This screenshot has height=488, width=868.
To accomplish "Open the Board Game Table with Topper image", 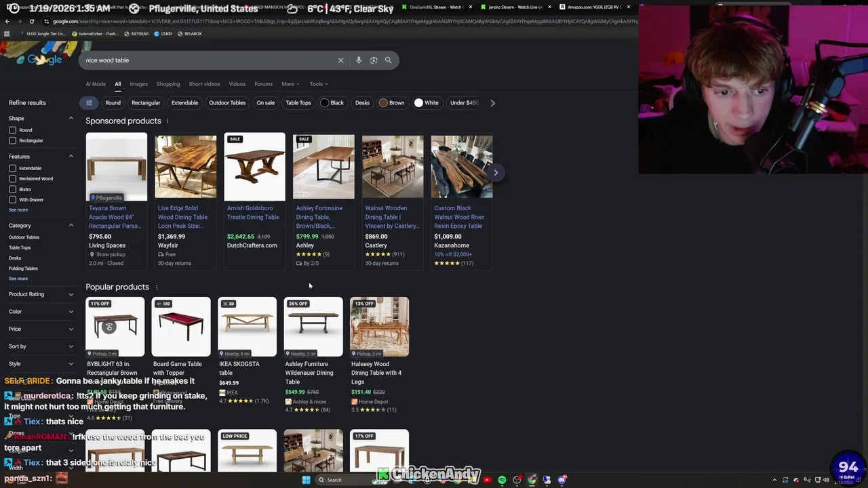I will (181, 327).
